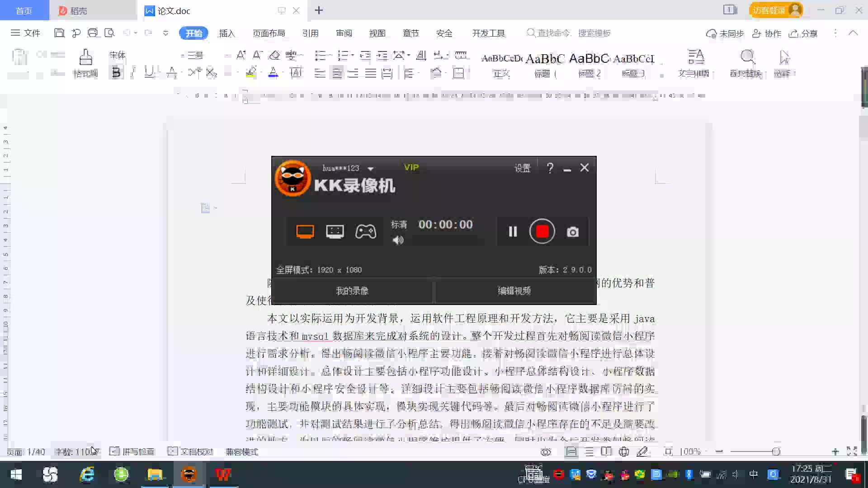Viewport: 868px width, 488px height.
Task: Click 分享 share button
Action: pos(803,33)
